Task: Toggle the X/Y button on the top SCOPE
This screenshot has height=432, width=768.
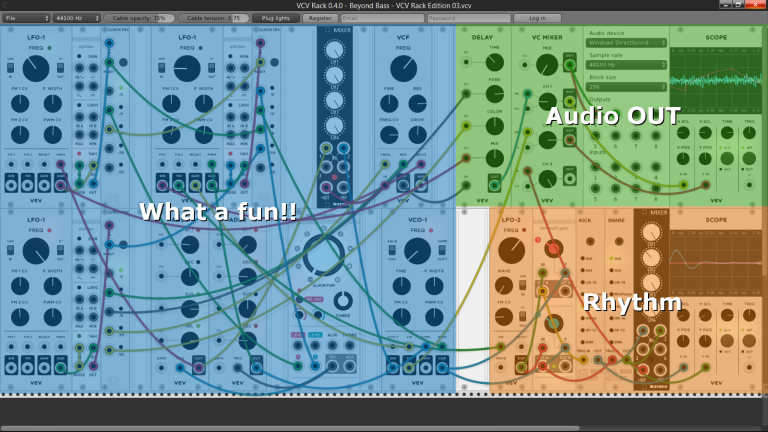Action: point(727,158)
